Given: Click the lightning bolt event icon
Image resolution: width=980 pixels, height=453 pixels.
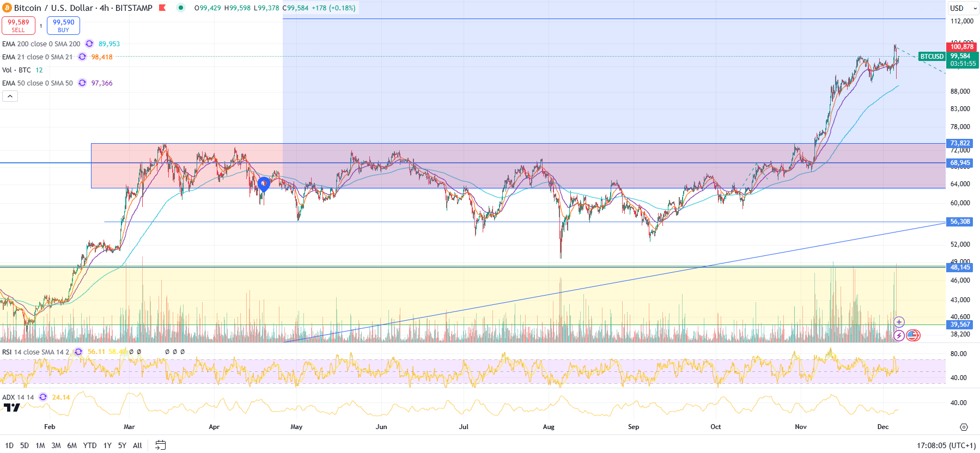Looking at the screenshot, I should [899, 335].
